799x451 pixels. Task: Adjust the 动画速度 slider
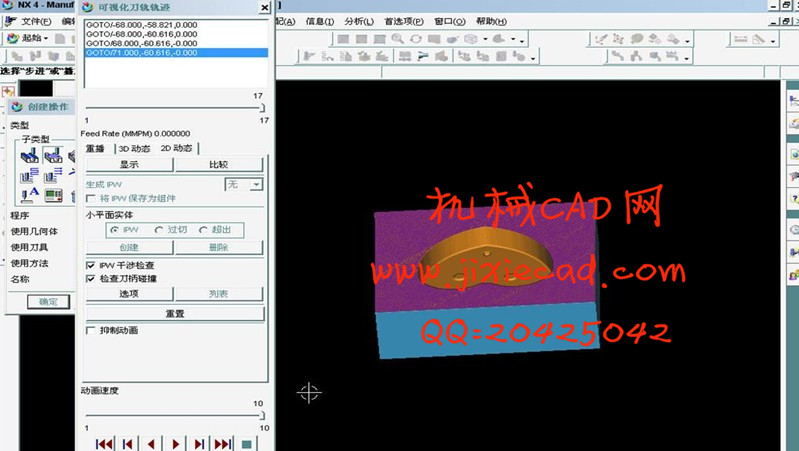175,415
